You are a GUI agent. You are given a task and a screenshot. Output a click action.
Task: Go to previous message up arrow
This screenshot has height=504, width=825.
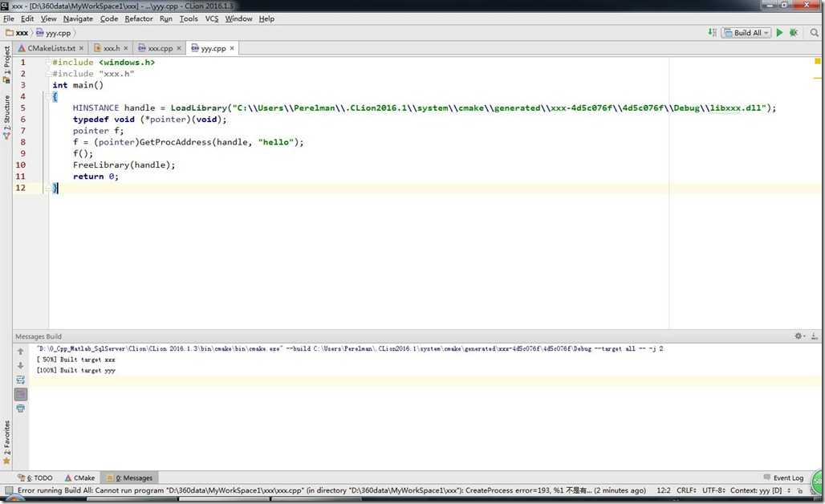click(x=21, y=352)
